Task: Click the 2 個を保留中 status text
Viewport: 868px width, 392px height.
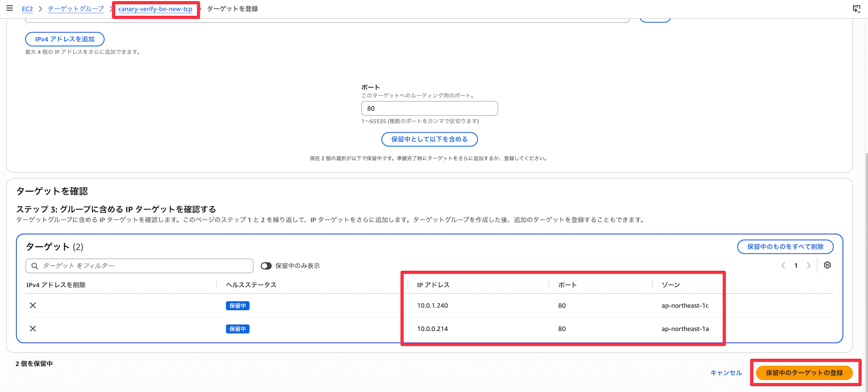Action: (34, 364)
